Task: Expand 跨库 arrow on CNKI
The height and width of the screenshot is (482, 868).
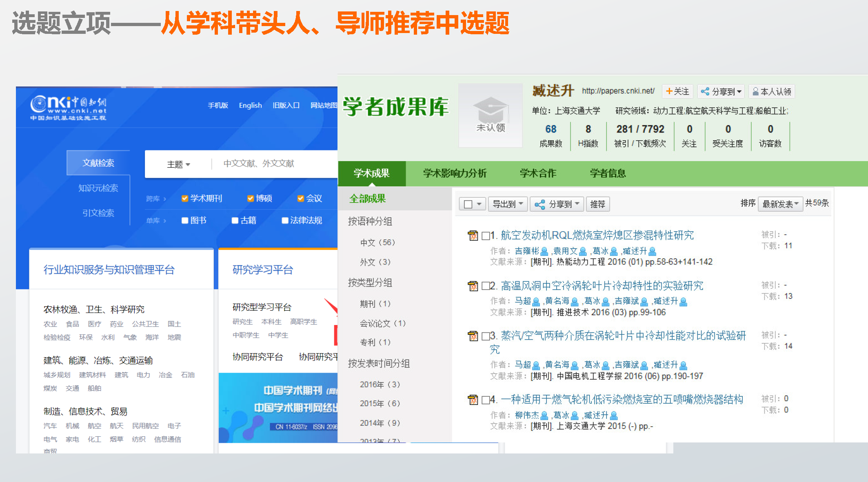Action: tap(165, 199)
